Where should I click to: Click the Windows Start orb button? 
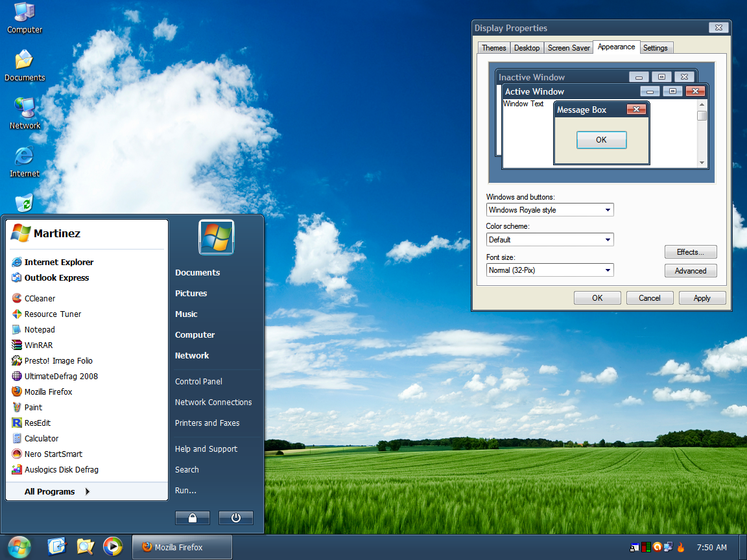[x=19, y=547]
